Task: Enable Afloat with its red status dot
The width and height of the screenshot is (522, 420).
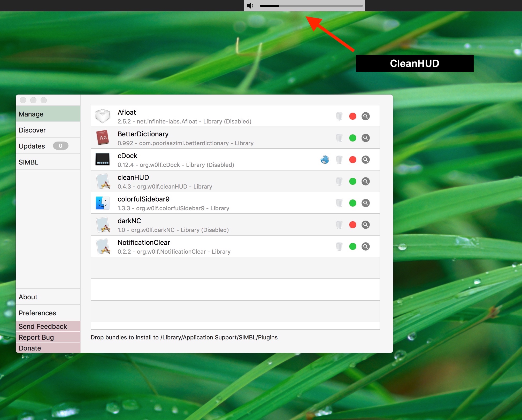Action: pyautogui.click(x=352, y=116)
